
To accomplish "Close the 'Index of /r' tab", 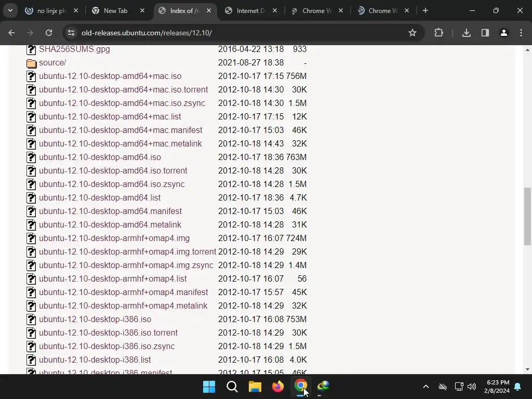I will click(209, 10).
